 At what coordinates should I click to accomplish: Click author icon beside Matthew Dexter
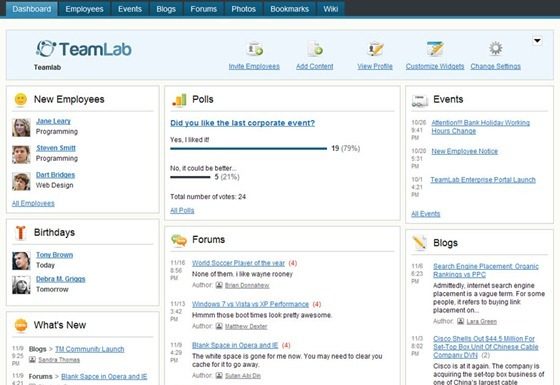click(219, 326)
